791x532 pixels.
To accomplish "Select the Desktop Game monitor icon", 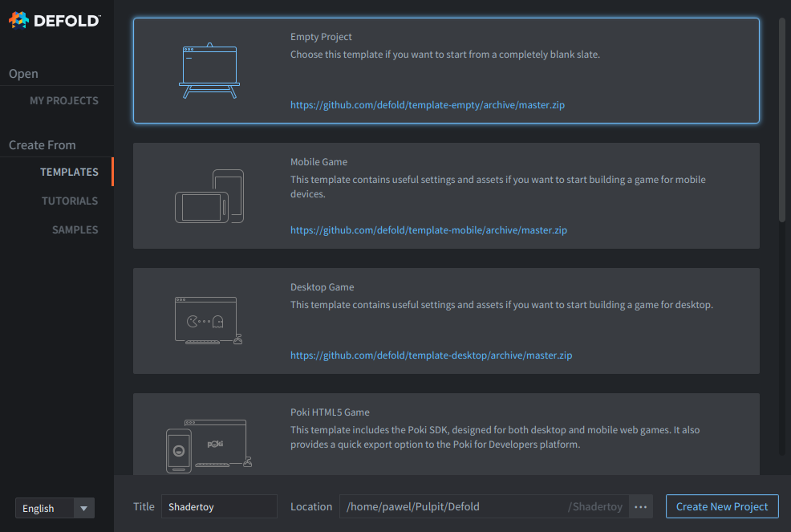I will (209, 320).
